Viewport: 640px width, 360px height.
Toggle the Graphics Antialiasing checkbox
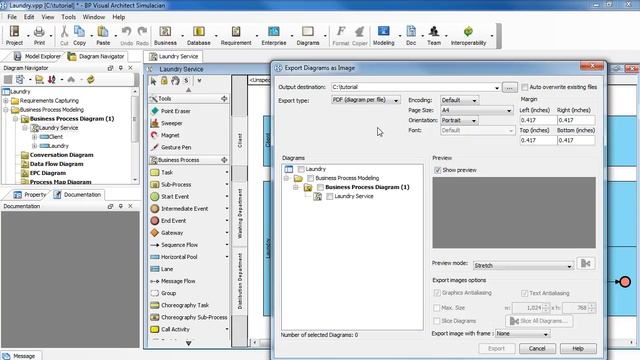point(437,293)
